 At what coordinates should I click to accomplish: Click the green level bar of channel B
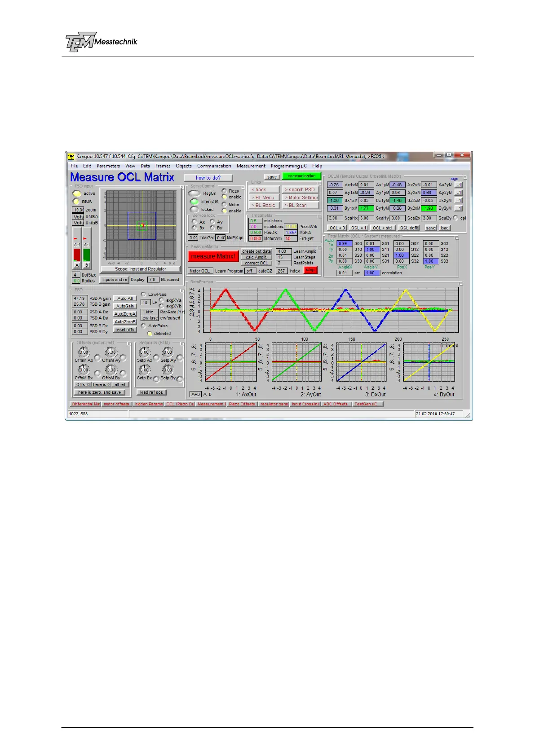pyautogui.click(x=87, y=255)
